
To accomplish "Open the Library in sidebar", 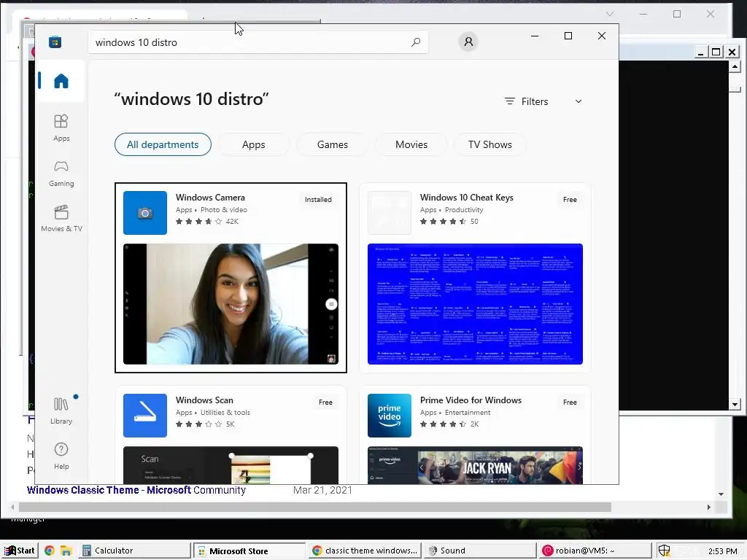I will tap(61, 411).
